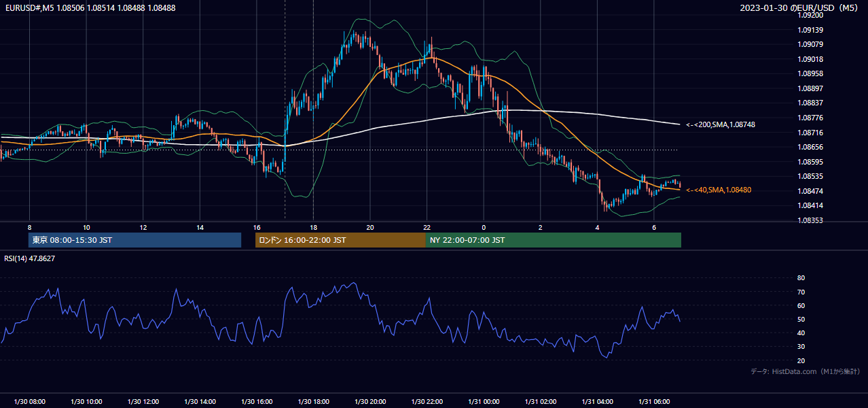868x408 pixels.
Task: Click the RSI(14) 47.8627 indicator label
Action: point(30,258)
